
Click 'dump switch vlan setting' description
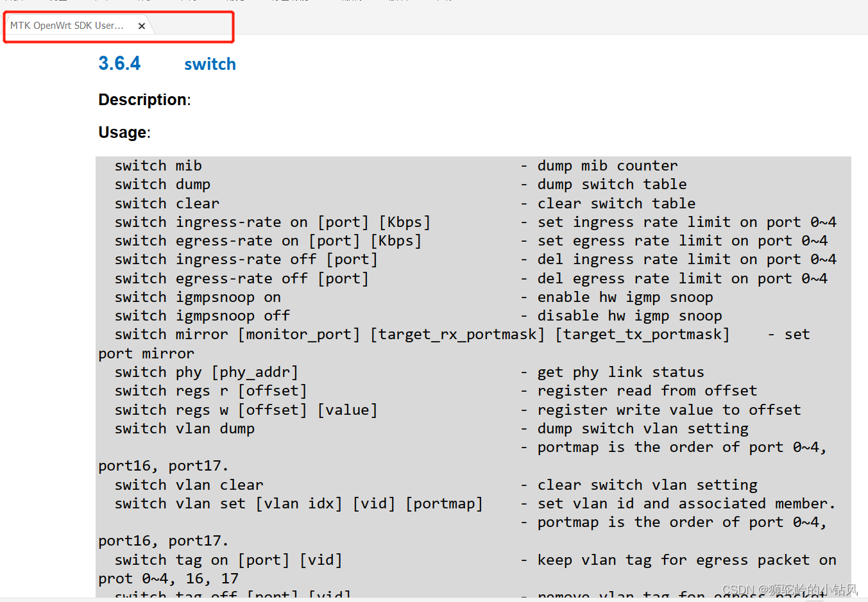(x=643, y=429)
